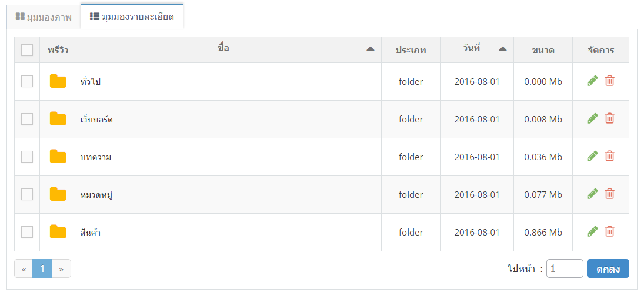Toggle the select-all checkbox in header
644x295 pixels.
point(27,50)
